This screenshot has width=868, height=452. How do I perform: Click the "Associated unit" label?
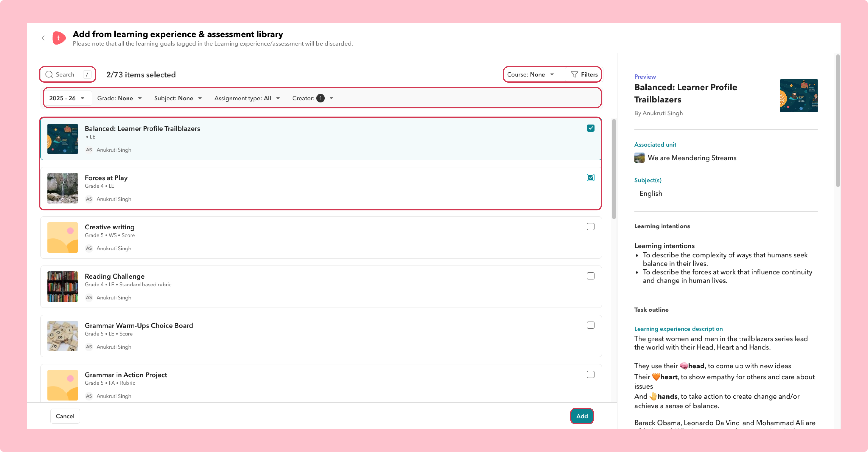655,145
